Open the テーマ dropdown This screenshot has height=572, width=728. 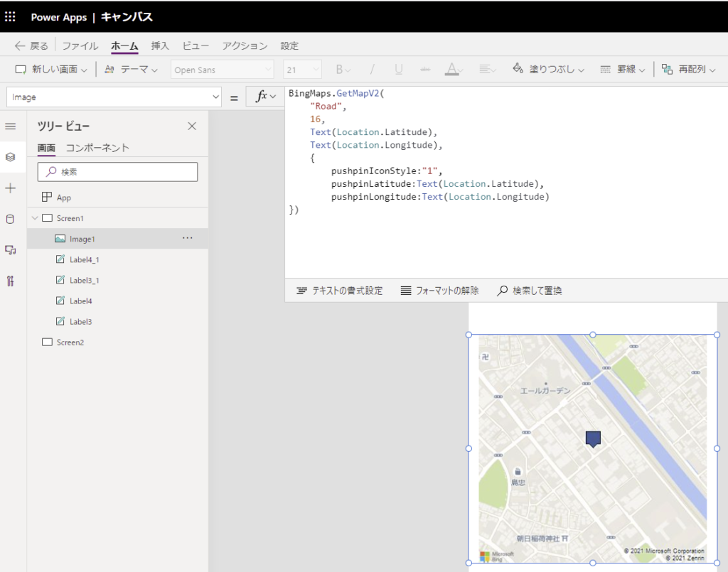click(131, 70)
